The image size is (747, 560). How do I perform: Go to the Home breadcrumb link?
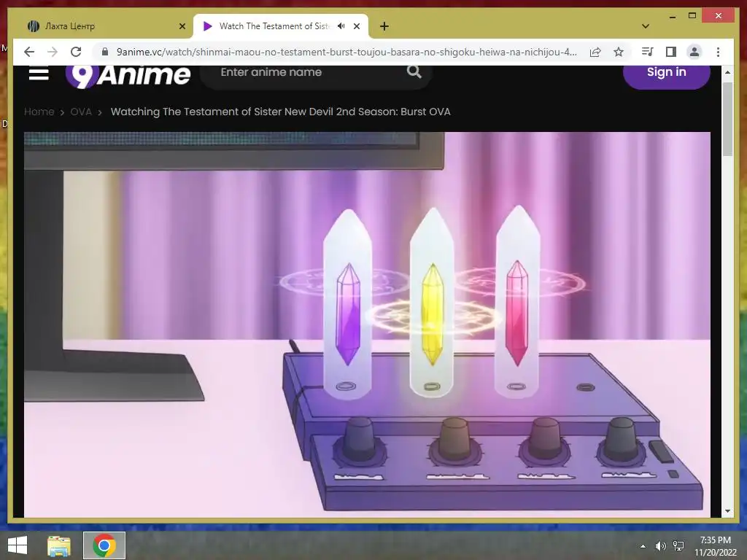(x=39, y=112)
